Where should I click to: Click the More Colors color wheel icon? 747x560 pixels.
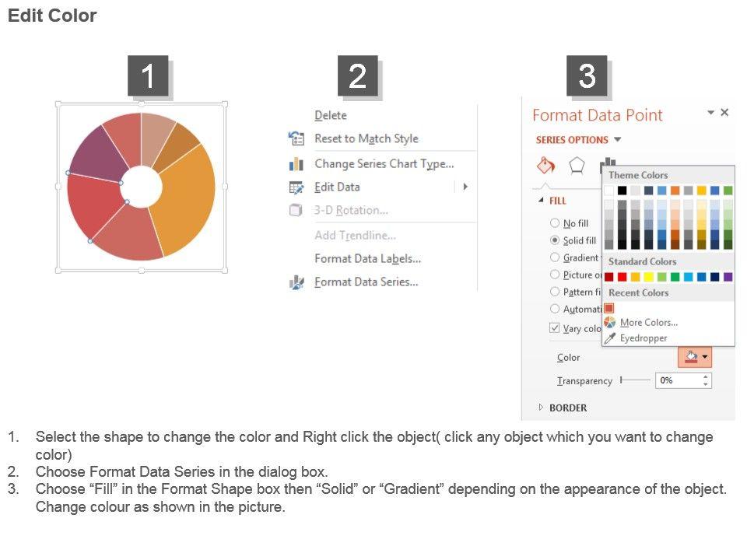[609, 322]
